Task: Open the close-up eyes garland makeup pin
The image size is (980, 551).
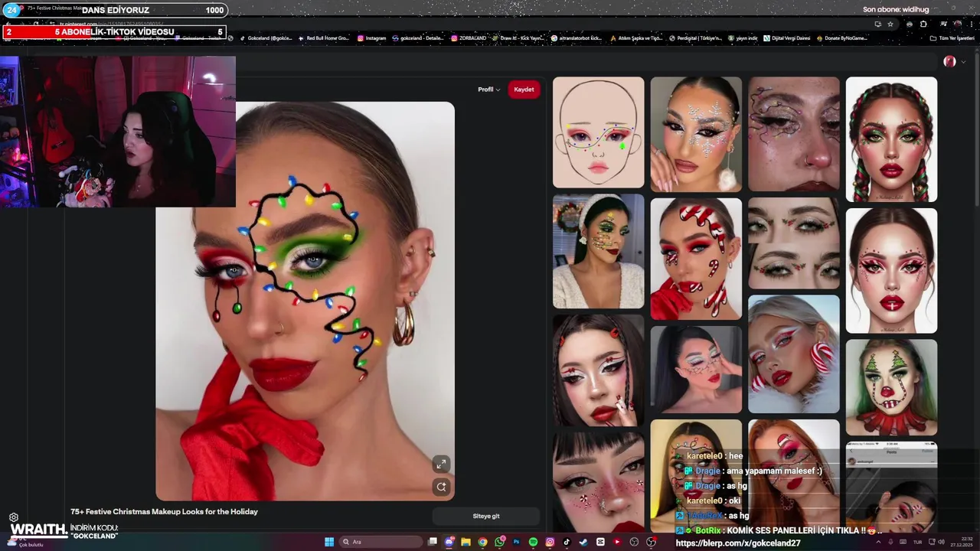Action: point(793,243)
